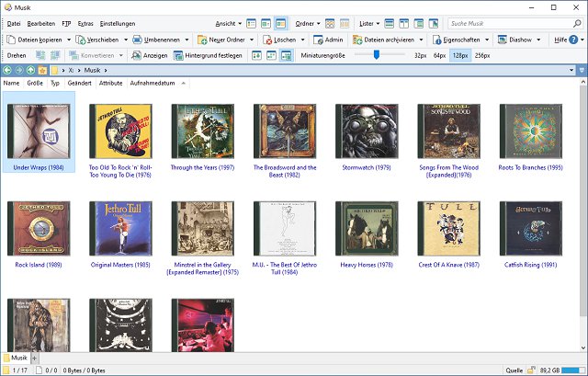Open the Lister dropdown
This screenshot has height=376, width=588.
pos(369,24)
